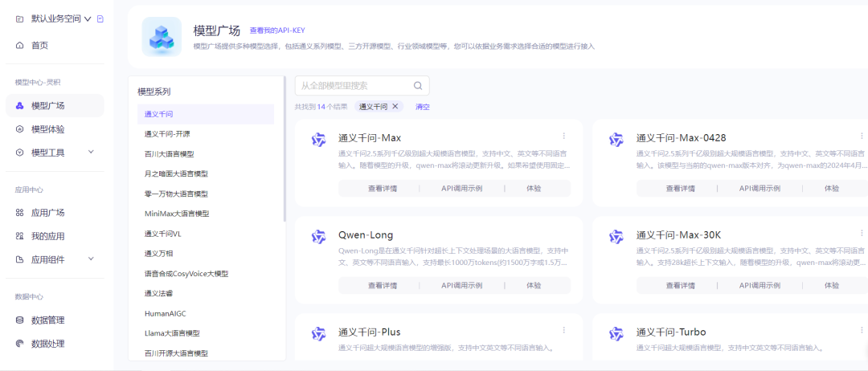
Task: Click the 模型广场 cube logo in header
Action: [162, 36]
